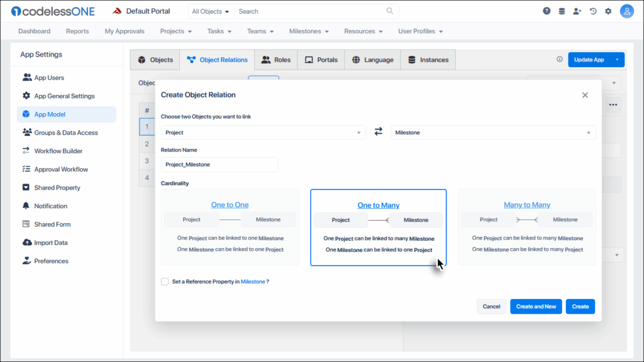Image resolution: width=644 pixels, height=362 pixels.
Task: Open the settings gear icon in header
Action: (608, 11)
